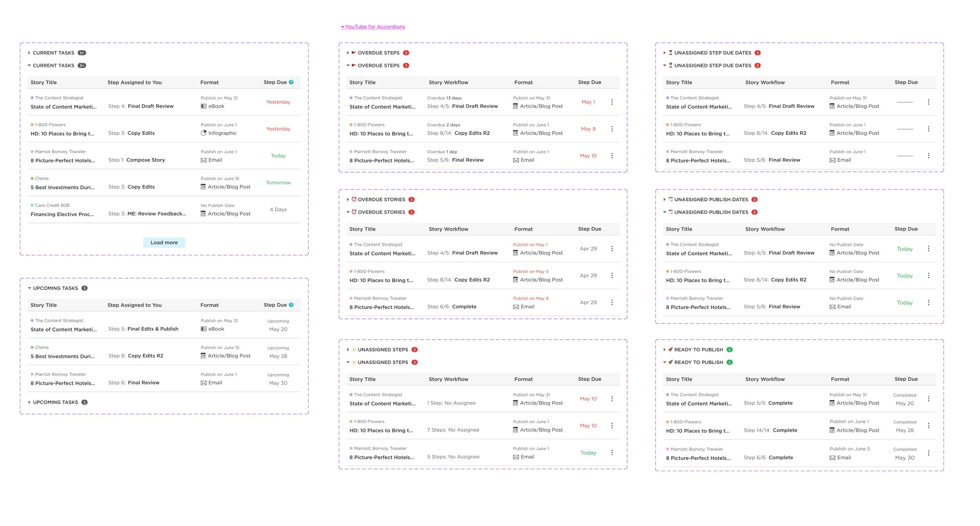The height and width of the screenshot is (526, 980).
Task: Click "Step 6/6: Complete" in Overdue Stories
Action: pyautogui.click(x=452, y=307)
